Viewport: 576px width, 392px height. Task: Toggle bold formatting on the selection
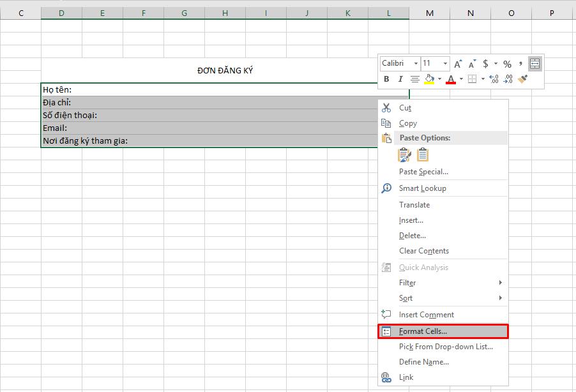(x=386, y=79)
